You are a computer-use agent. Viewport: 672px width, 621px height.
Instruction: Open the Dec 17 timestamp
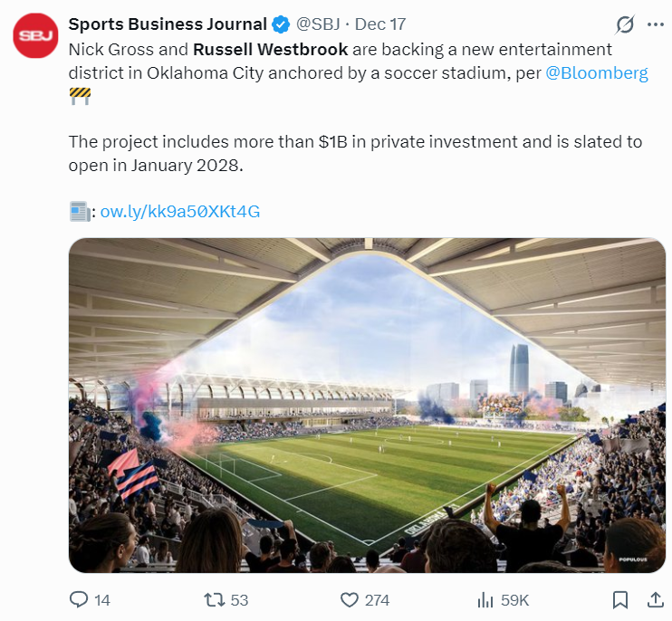(379, 24)
